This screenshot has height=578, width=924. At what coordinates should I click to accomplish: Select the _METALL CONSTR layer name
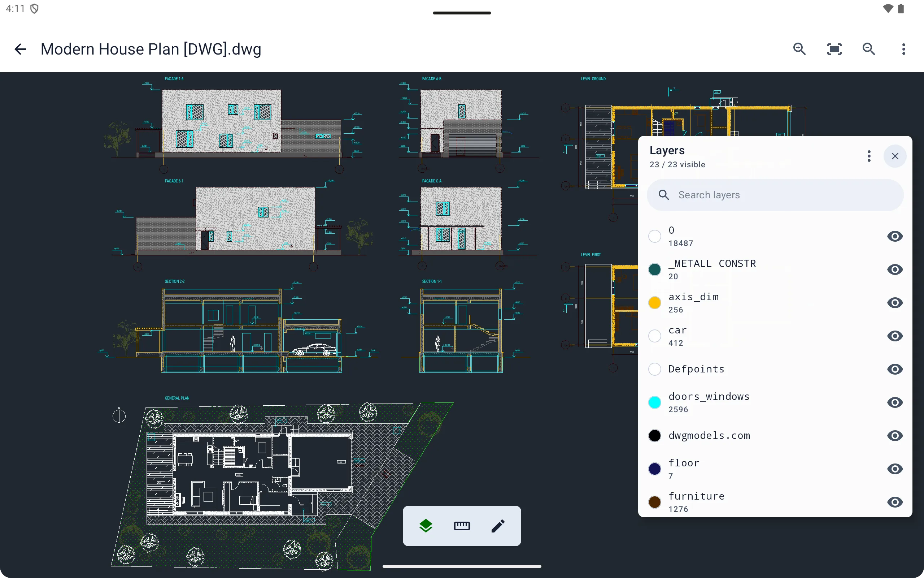point(712,264)
